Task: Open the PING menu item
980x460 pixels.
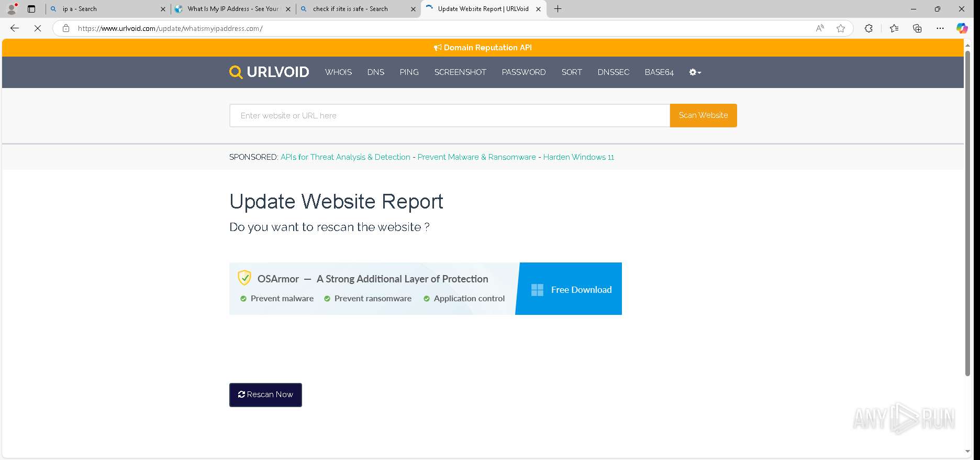Action: (x=409, y=72)
